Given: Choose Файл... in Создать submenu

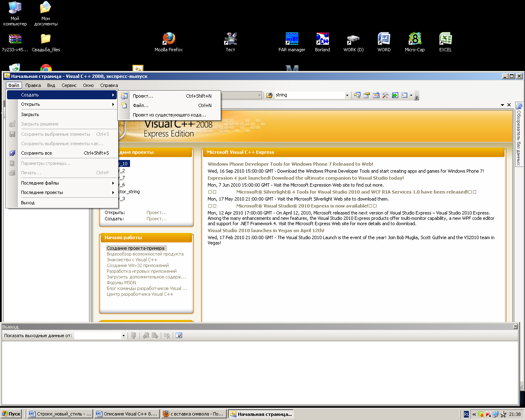Looking at the screenshot, I should pyautogui.click(x=169, y=105).
